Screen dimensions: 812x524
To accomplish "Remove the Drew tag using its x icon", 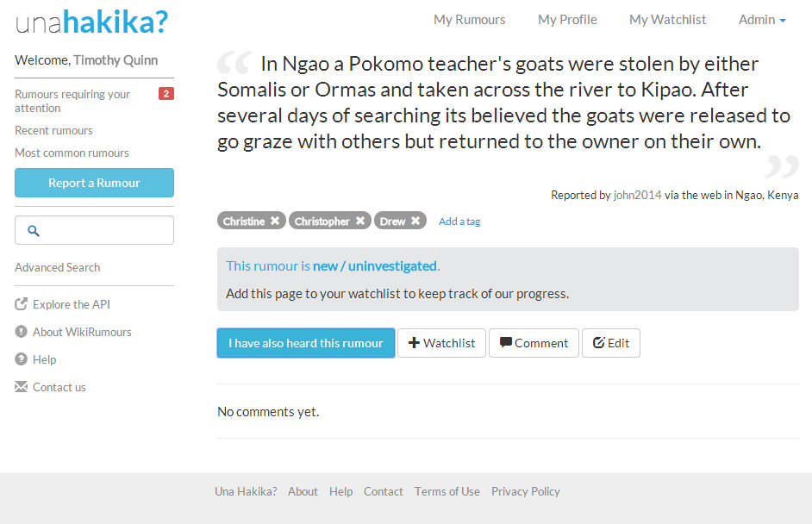I will click(415, 221).
